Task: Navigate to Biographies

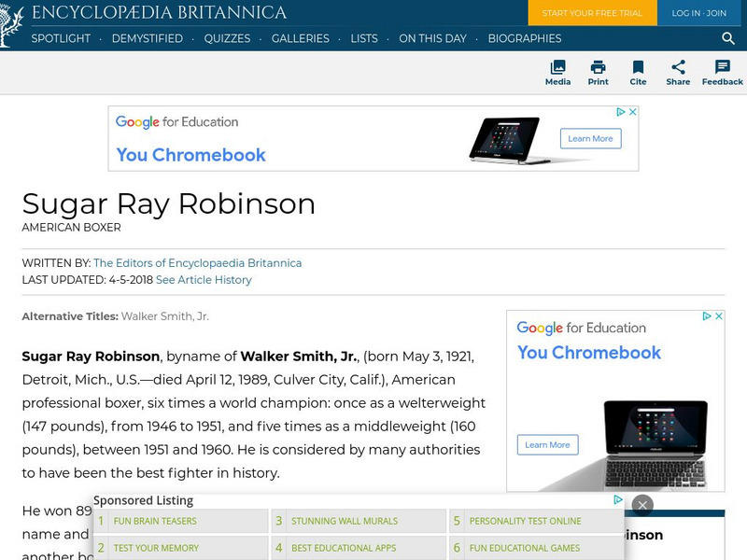Action: click(x=525, y=39)
